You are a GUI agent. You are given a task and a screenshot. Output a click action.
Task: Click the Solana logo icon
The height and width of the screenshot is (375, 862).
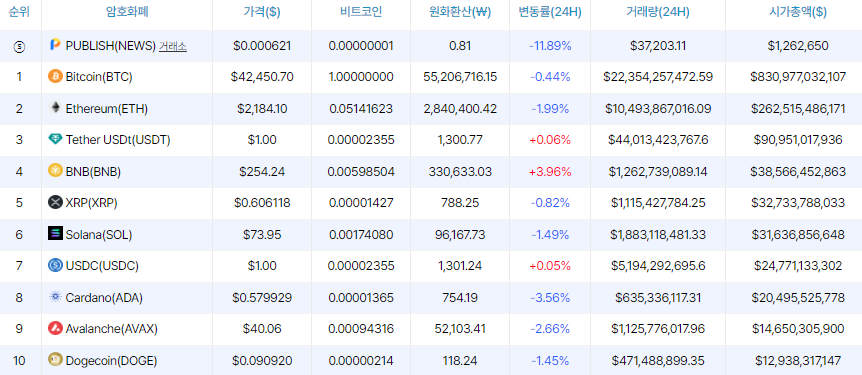pos(55,234)
